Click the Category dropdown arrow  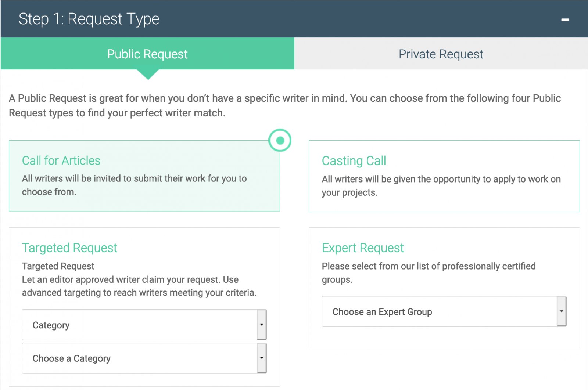point(261,325)
